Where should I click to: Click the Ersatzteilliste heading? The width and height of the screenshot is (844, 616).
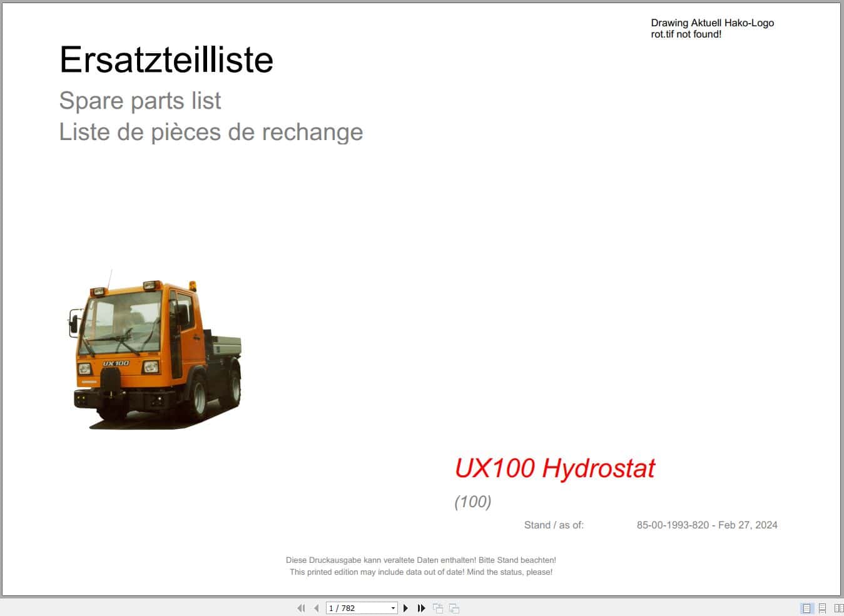pyautogui.click(x=166, y=59)
